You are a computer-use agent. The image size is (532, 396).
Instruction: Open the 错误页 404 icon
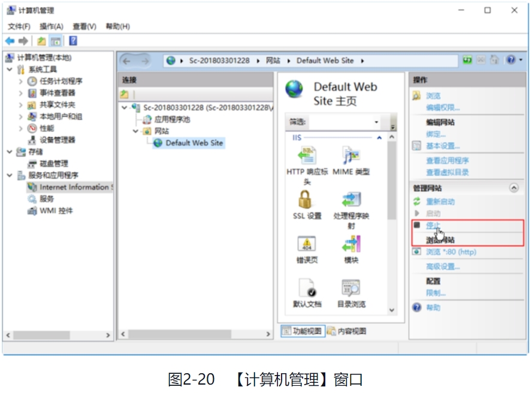307,244
